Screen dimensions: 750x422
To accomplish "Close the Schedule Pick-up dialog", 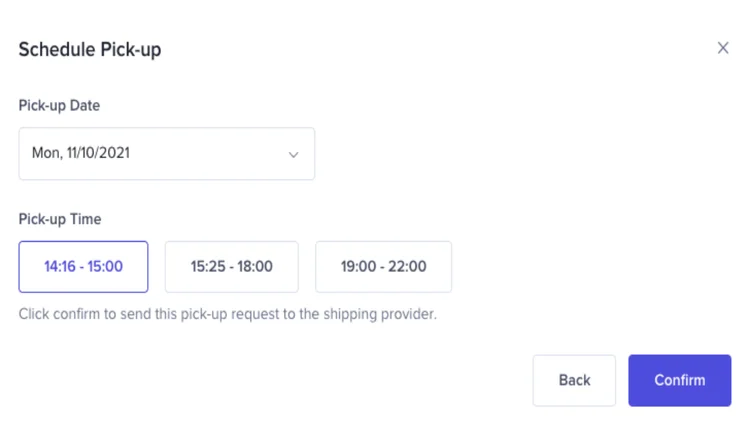I will (723, 48).
